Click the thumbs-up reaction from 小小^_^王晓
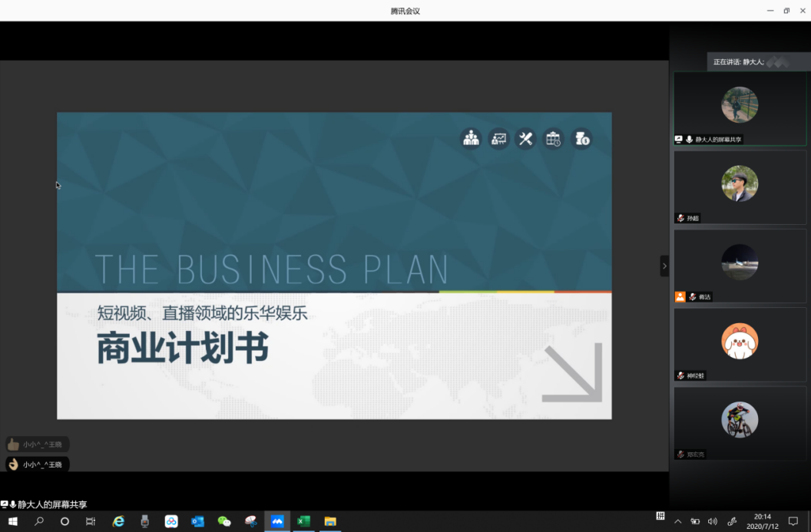811x532 pixels. pyautogui.click(x=37, y=444)
